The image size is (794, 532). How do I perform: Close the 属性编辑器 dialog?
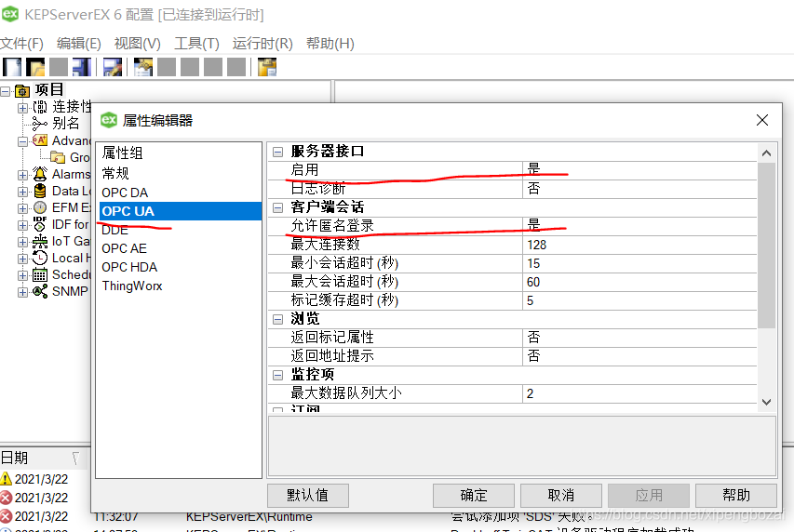click(x=762, y=120)
